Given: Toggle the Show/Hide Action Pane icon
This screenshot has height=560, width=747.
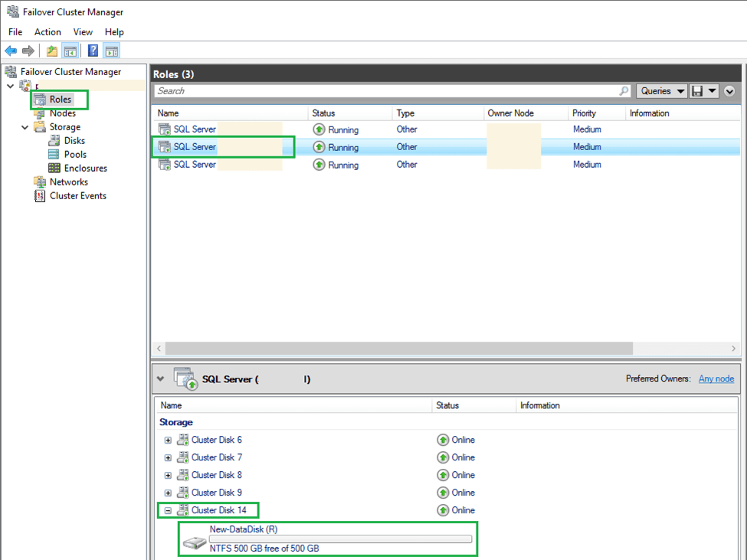Looking at the screenshot, I should 112,51.
